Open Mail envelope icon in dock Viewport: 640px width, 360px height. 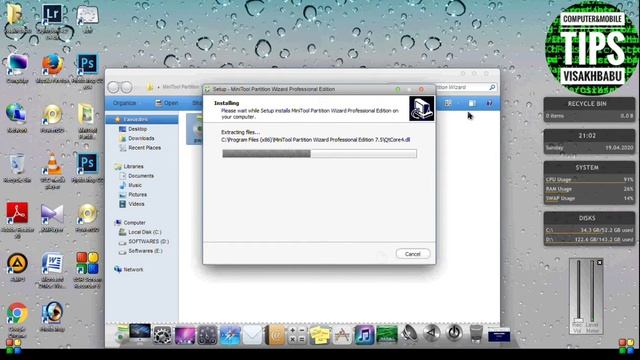point(252,336)
